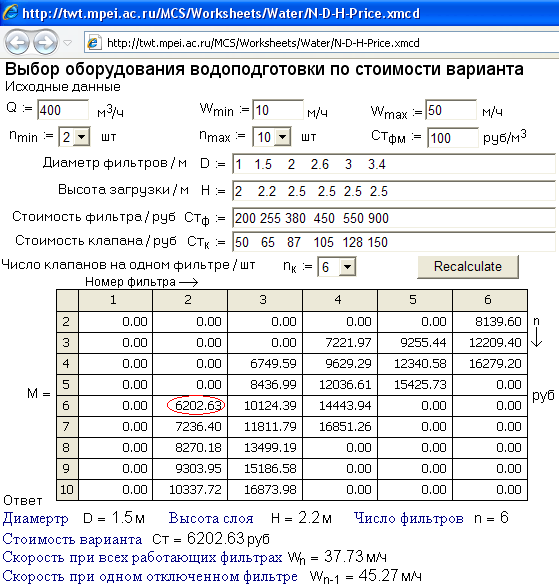This screenshot has width=559, height=586.
Task: Click the Q flow rate input field
Action: click(x=63, y=110)
